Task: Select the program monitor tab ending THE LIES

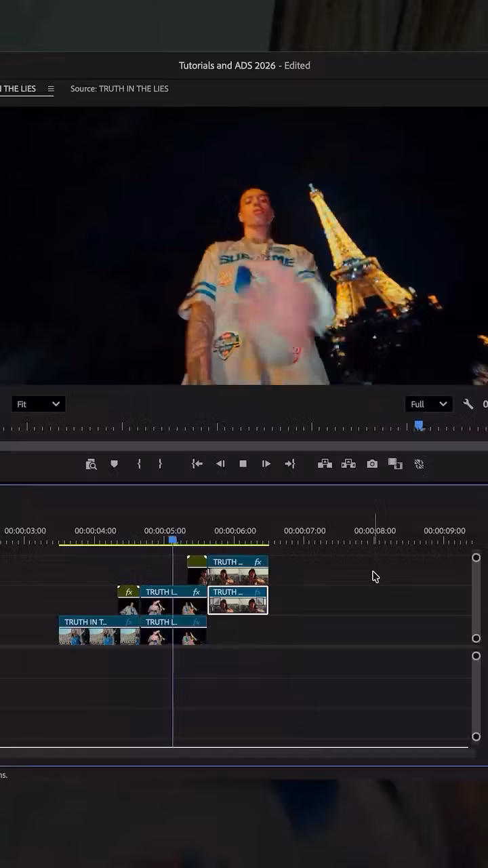Action: coord(18,89)
